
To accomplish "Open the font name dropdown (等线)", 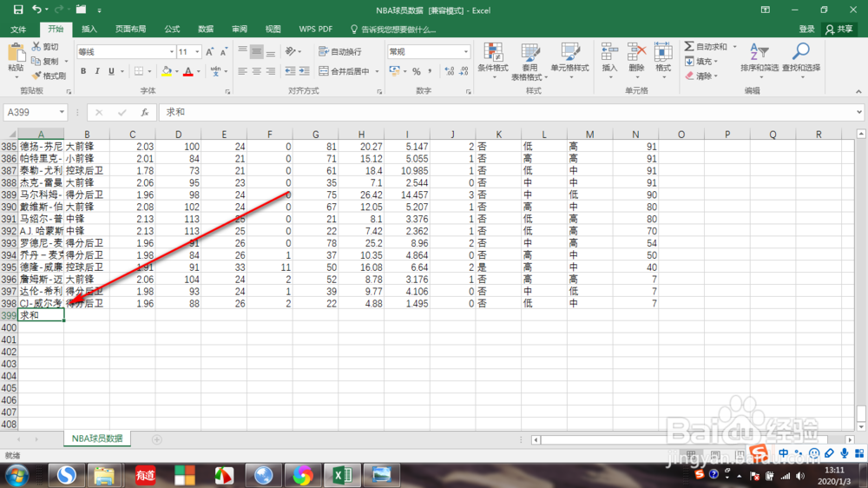I will 172,52.
